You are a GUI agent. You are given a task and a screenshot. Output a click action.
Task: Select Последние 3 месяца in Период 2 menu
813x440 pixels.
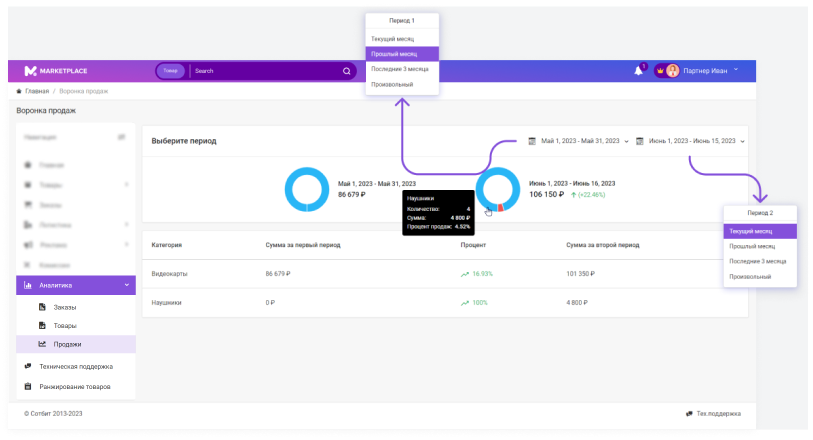pyautogui.click(x=760, y=261)
